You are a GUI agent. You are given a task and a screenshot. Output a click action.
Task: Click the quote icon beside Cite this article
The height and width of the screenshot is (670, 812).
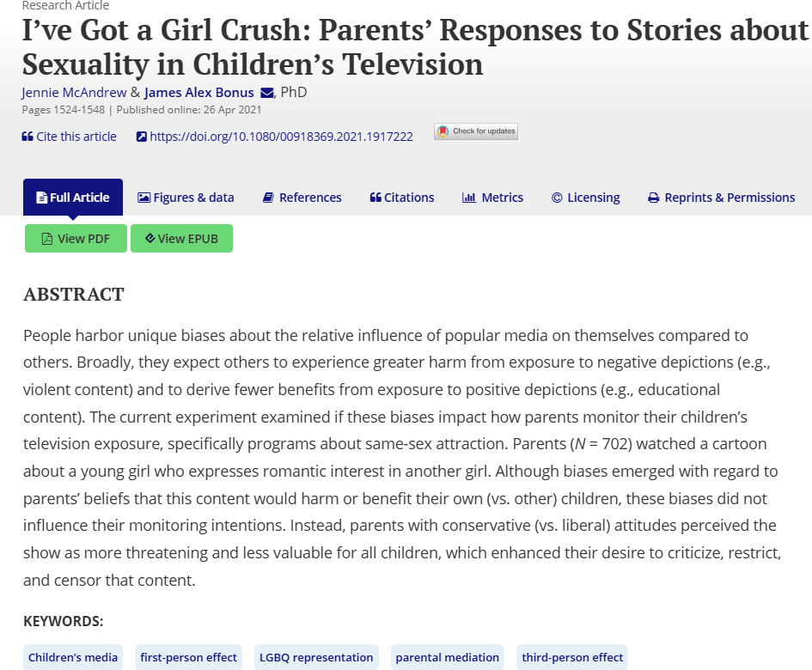tap(27, 137)
